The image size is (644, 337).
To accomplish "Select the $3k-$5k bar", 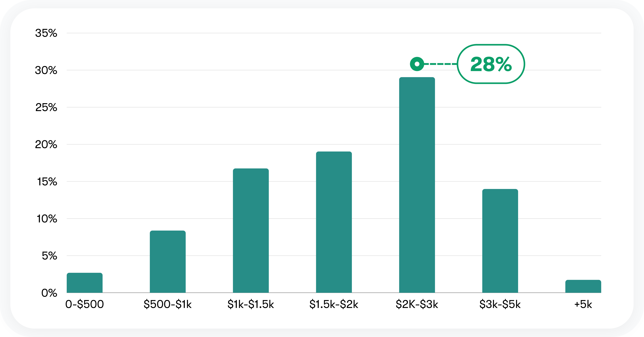I will (x=500, y=241).
